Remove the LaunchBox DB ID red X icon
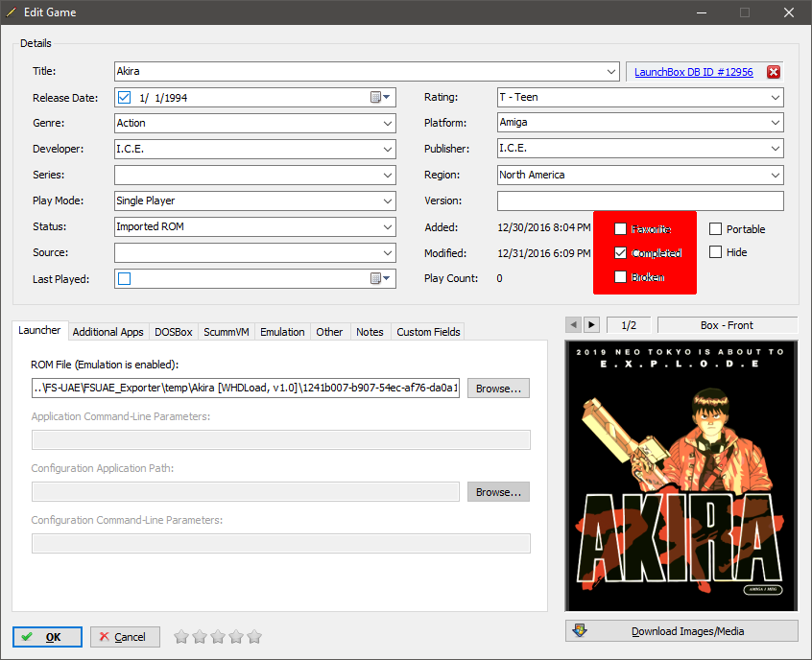 (x=774, y=72)
